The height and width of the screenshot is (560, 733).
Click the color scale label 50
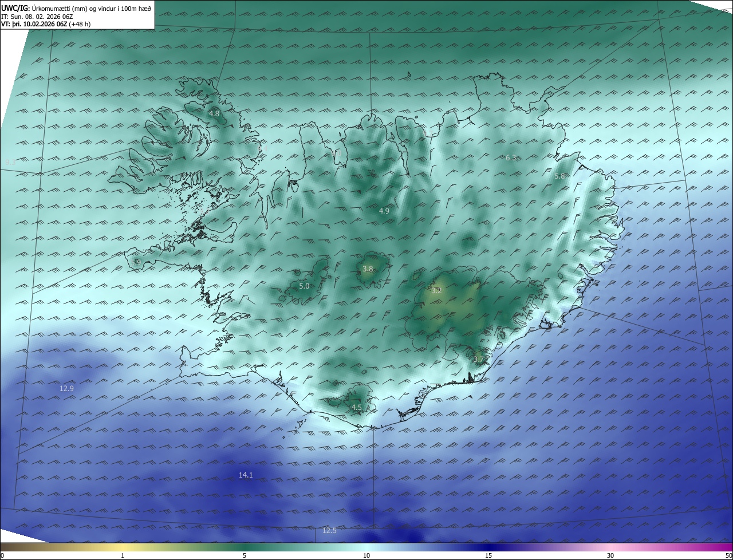tap(728, 555)
